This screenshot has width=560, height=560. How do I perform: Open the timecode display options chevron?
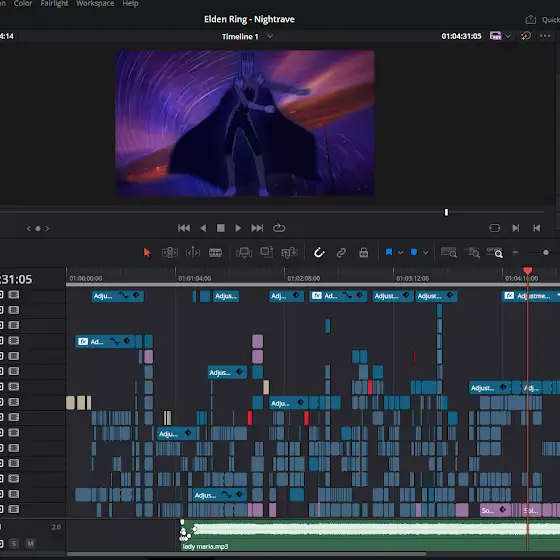point(508,36)
